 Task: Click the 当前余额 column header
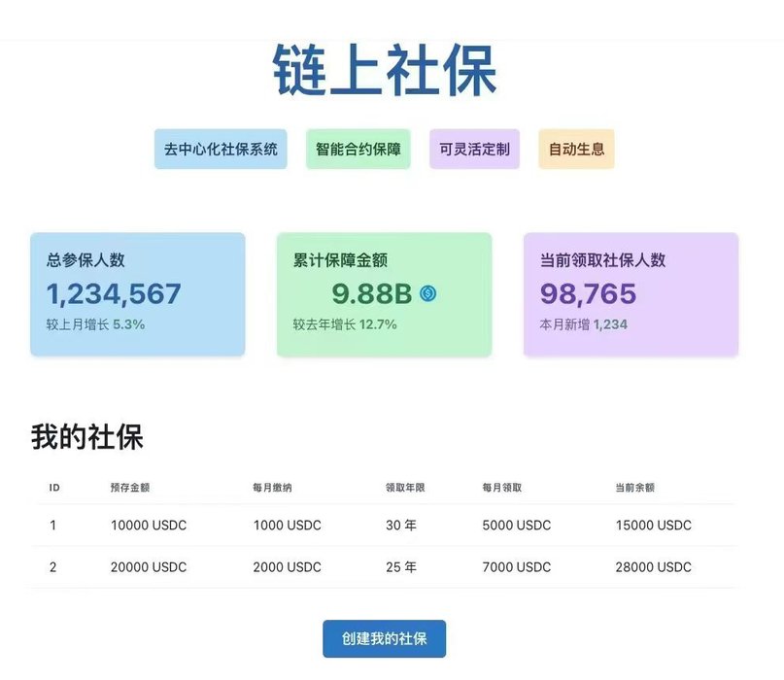tap(634, 488)
